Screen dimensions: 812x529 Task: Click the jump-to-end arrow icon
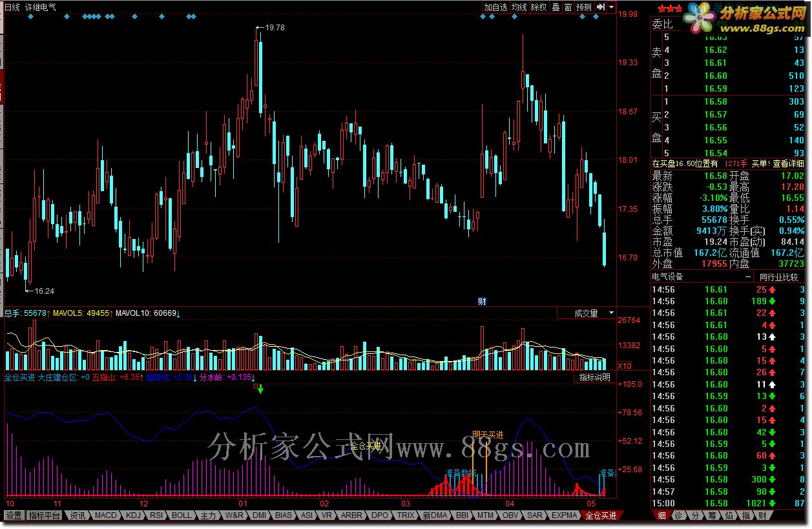600,7
